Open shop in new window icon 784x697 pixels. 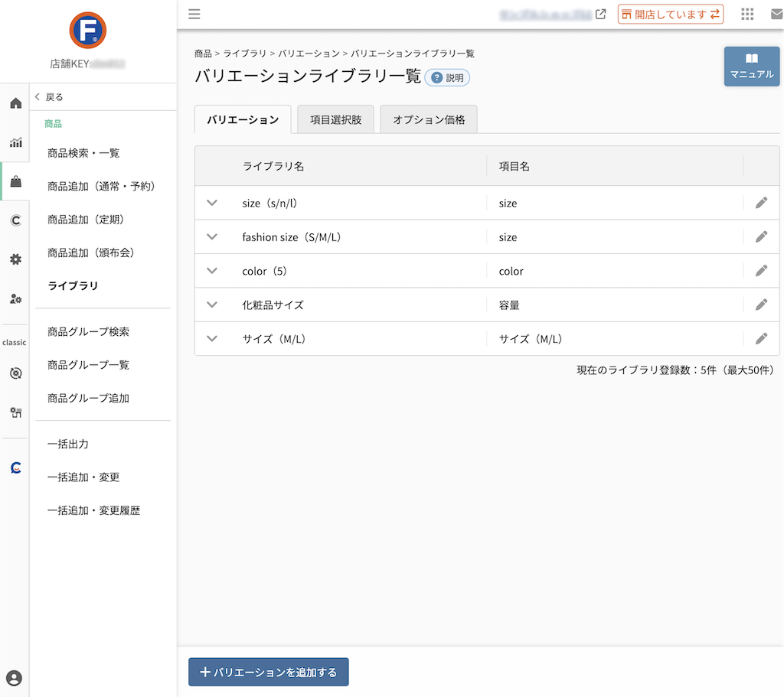pos(601,14)
